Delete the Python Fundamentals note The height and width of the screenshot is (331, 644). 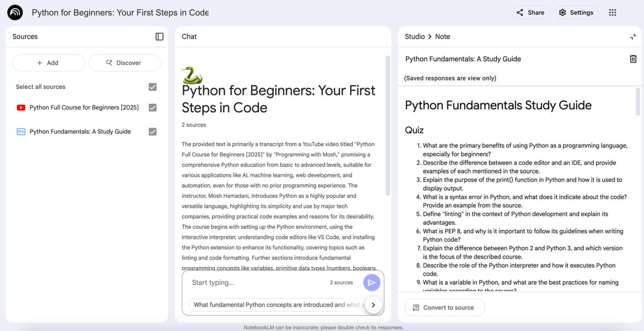tap(633, 59)
